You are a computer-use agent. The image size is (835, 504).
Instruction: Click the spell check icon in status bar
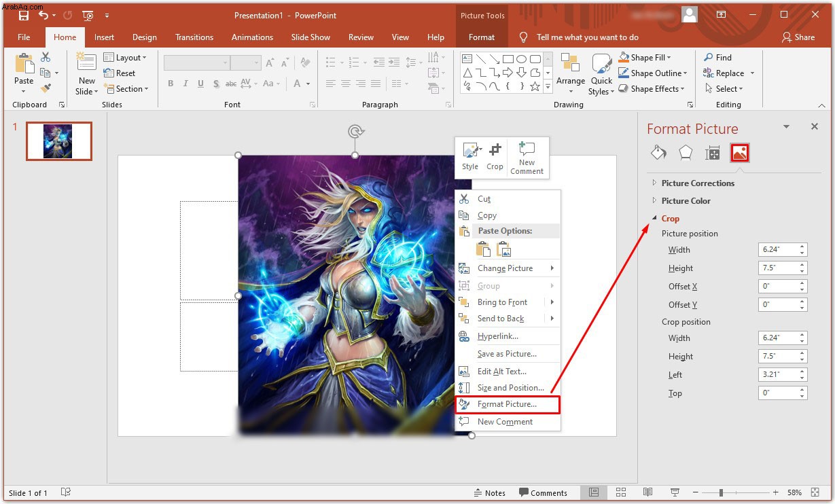pyautogui.click(x=66, y=492)
